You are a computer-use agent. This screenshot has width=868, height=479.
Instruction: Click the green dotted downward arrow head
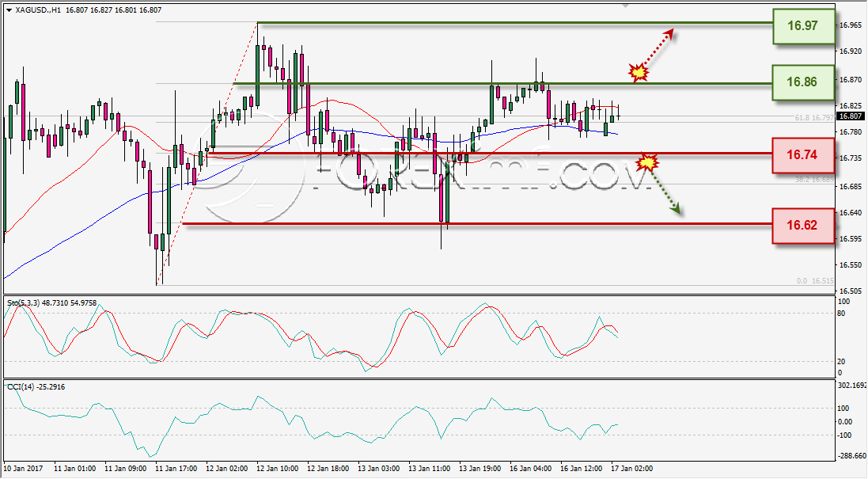click(675, 208)
